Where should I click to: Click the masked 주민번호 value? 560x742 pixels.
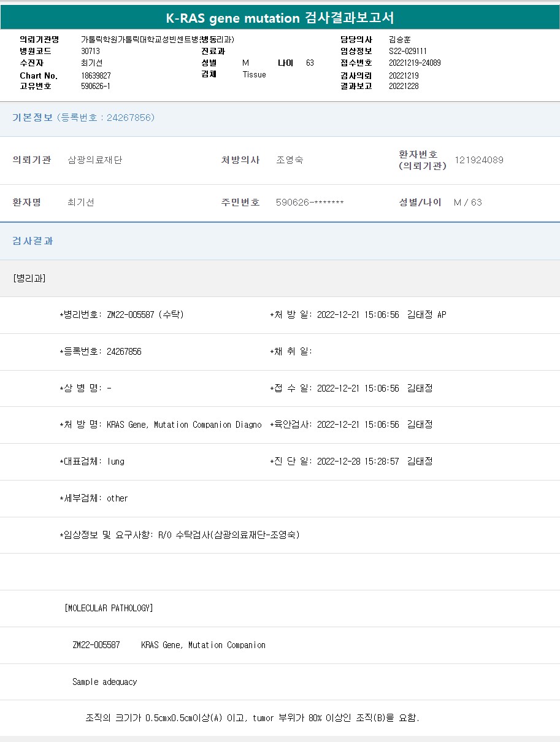(310, 203)
